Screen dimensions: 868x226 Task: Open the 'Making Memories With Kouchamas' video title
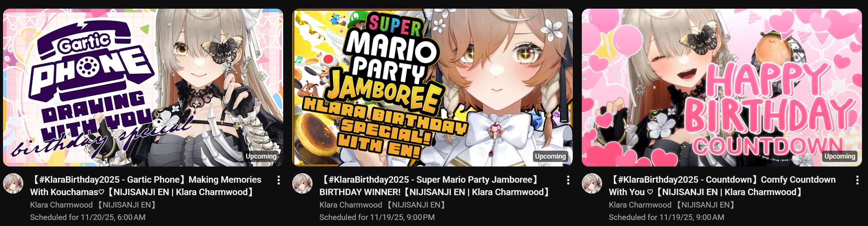point(146,186)
